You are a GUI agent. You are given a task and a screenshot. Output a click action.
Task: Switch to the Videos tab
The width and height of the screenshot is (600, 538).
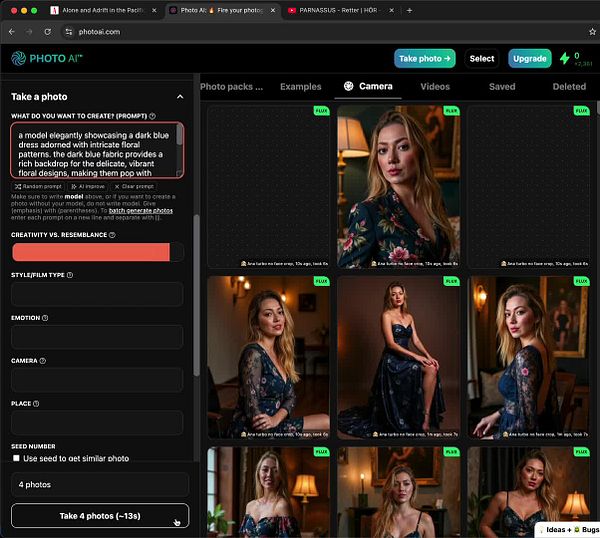pyautogui.click(x=435, y=87)
